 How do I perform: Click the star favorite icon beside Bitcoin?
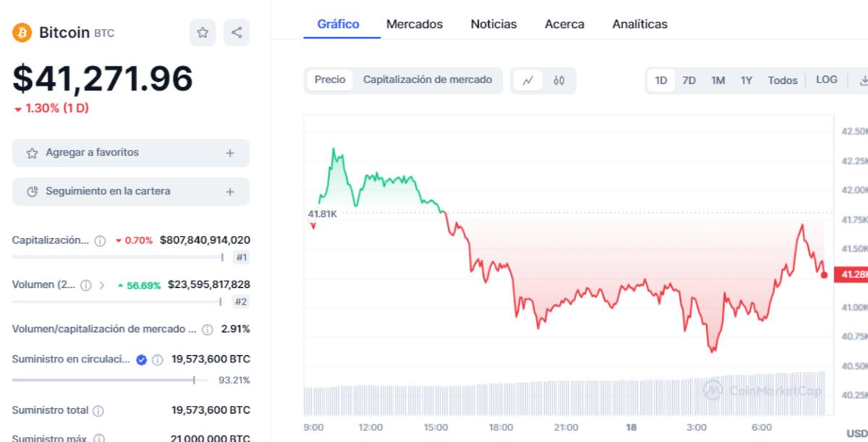tap(203, 33)
